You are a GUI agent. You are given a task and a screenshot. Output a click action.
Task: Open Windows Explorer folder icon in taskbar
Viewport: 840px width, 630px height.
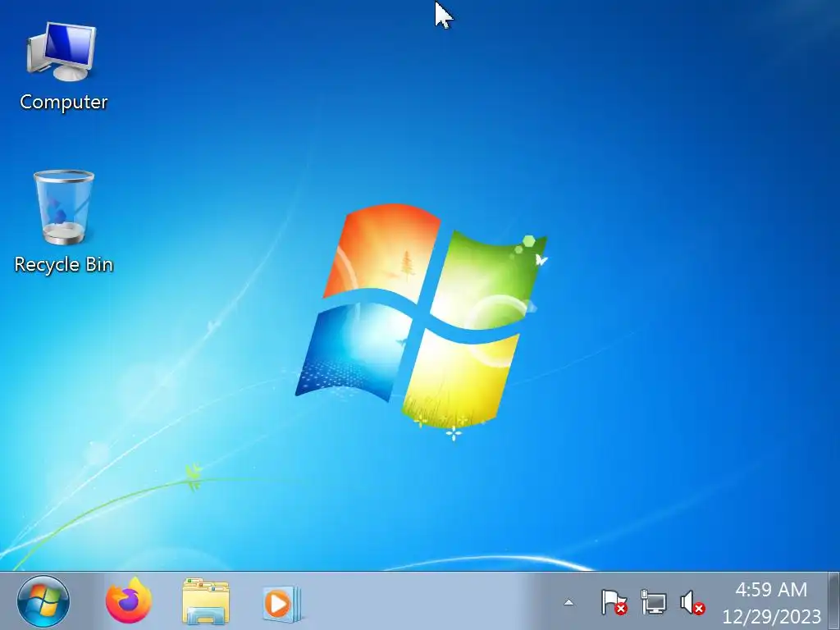point(206,601)
